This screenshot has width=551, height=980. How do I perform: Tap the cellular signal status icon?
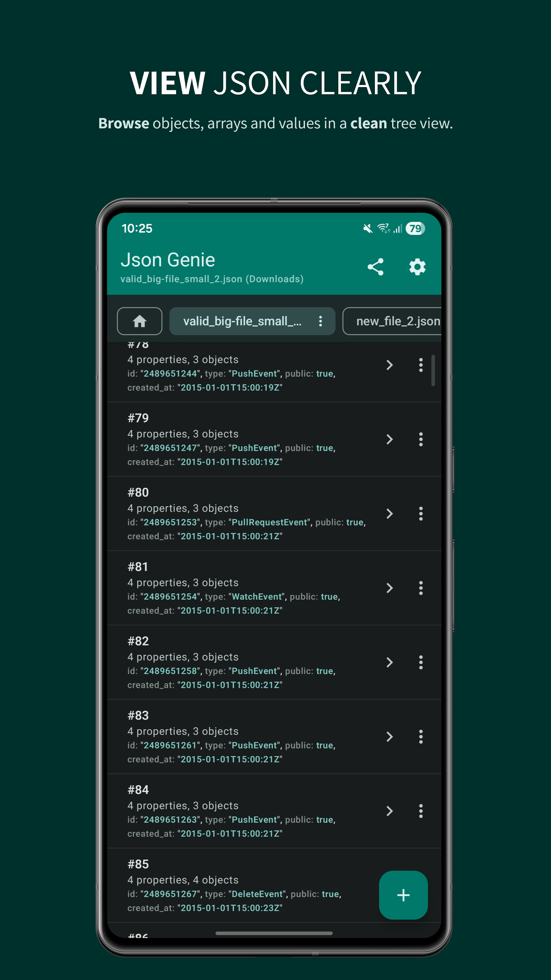point(397,228)
